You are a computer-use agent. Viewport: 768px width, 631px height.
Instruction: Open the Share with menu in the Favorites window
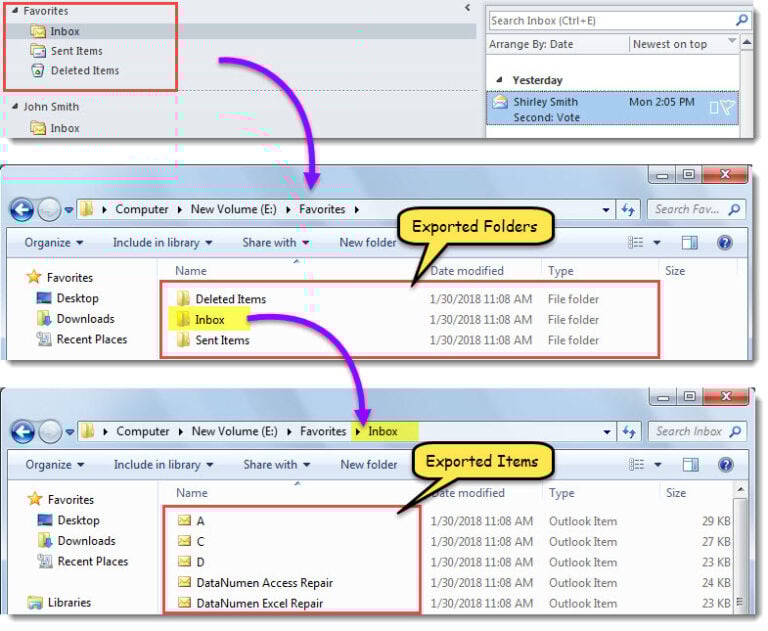(275, 243)
